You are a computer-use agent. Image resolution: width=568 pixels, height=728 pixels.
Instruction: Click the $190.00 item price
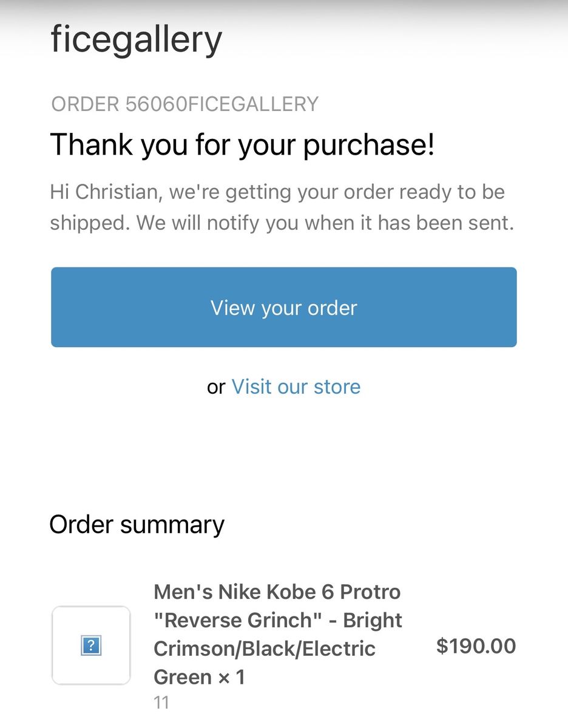[x=476, y=646]
